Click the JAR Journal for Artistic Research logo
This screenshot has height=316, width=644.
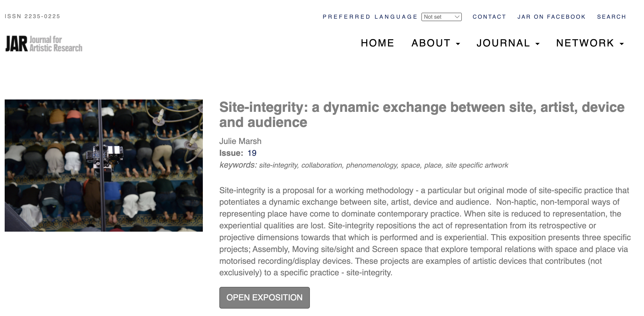coord(44,44)
